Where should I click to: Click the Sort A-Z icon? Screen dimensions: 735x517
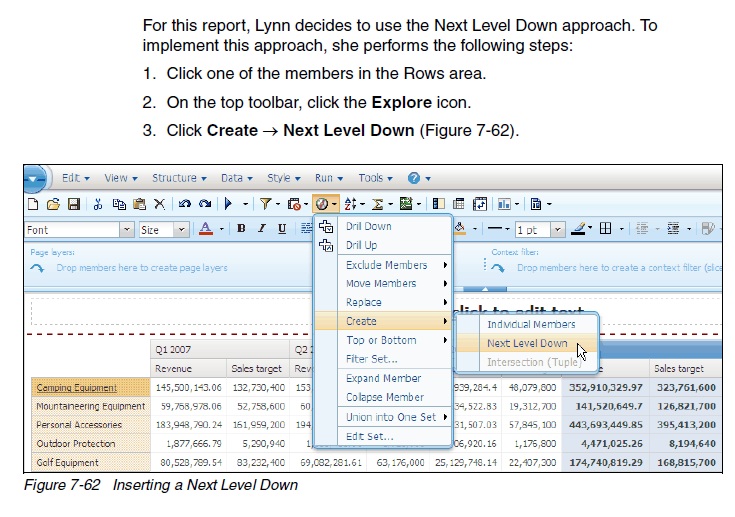click(350, 204)
